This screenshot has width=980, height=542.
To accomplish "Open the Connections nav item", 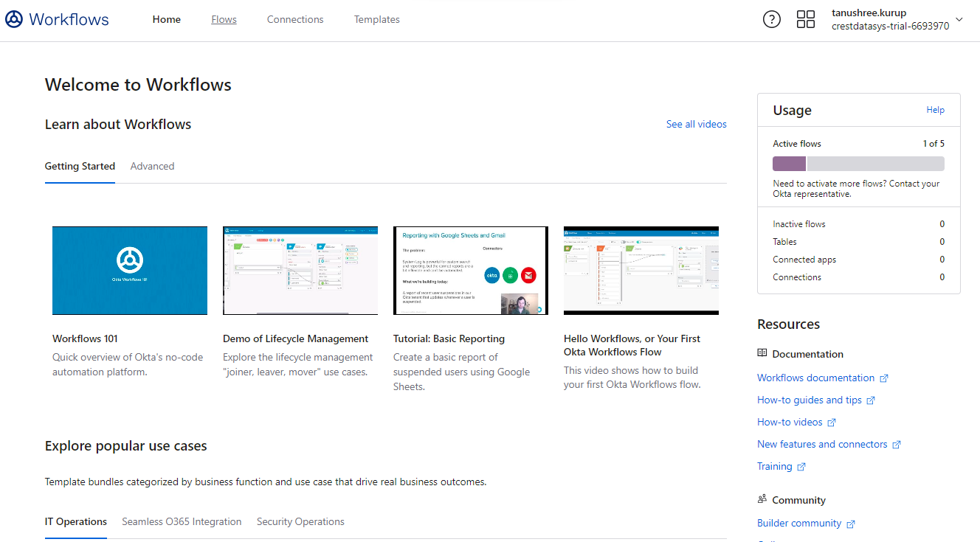I will (x=295, y=19).
